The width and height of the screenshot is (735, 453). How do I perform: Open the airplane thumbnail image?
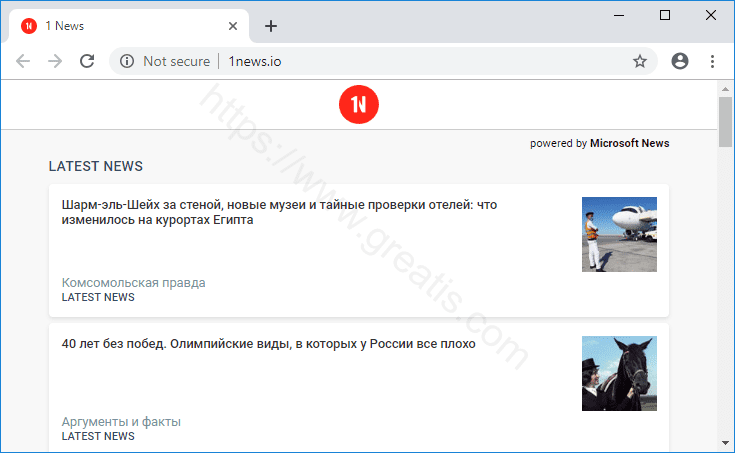tap(619, 234)
